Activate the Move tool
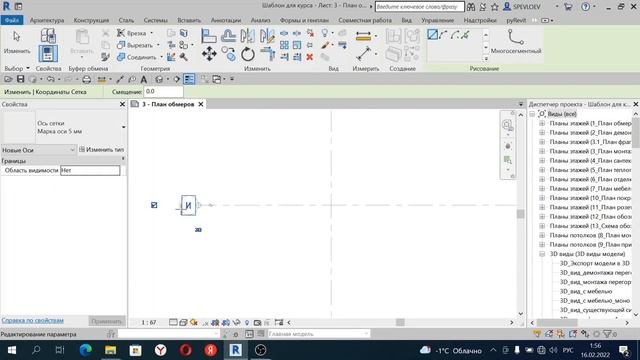 click(x=209, y=54)
